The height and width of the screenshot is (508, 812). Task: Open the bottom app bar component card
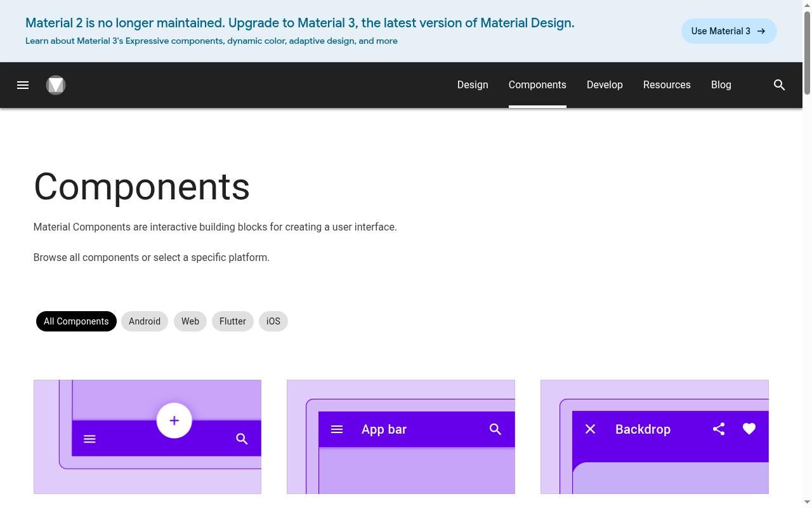(147, 437)
